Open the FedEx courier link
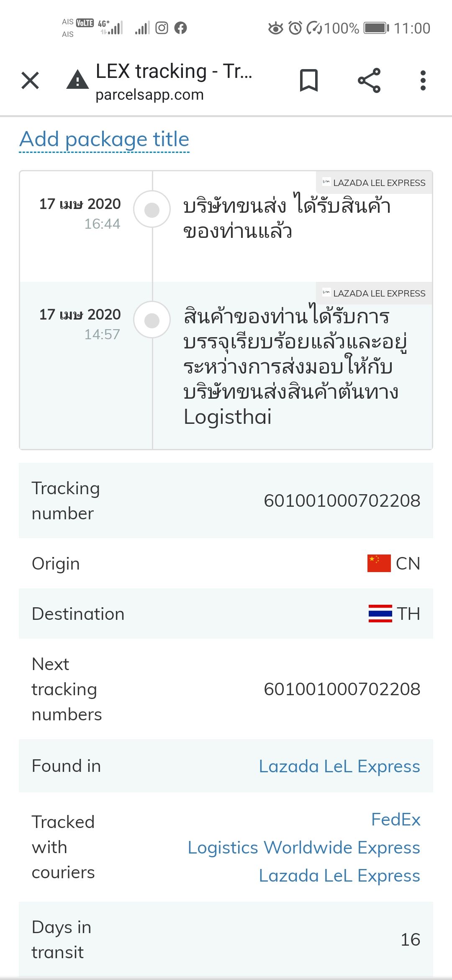Viewport: 452px width, 980px height. click(x=396, y=819)
